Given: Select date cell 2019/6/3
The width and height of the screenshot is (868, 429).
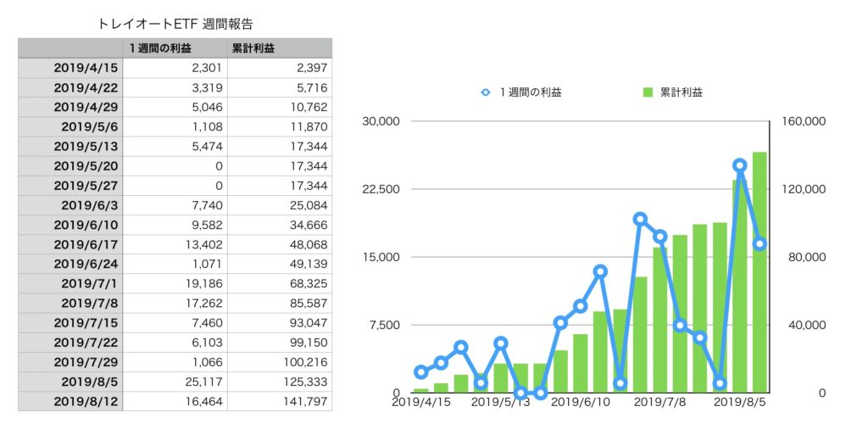Looking at the screenshot, I should [70, 205].
